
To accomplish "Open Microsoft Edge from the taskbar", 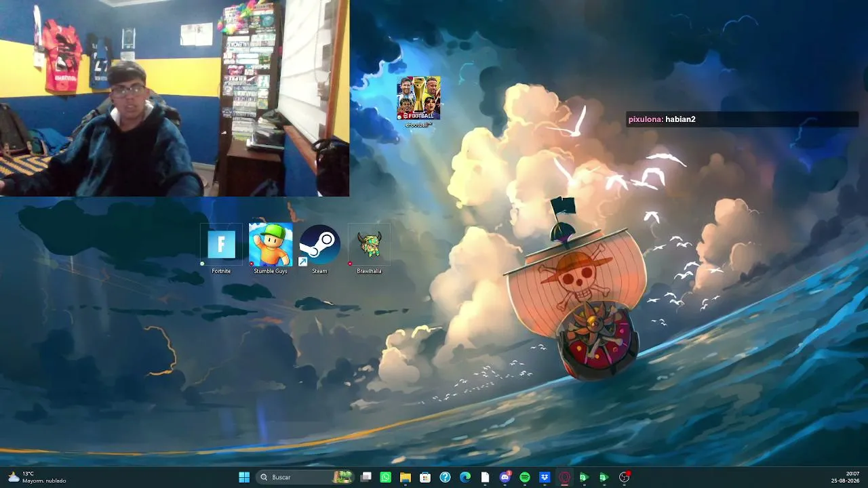I will click(465, 477).
